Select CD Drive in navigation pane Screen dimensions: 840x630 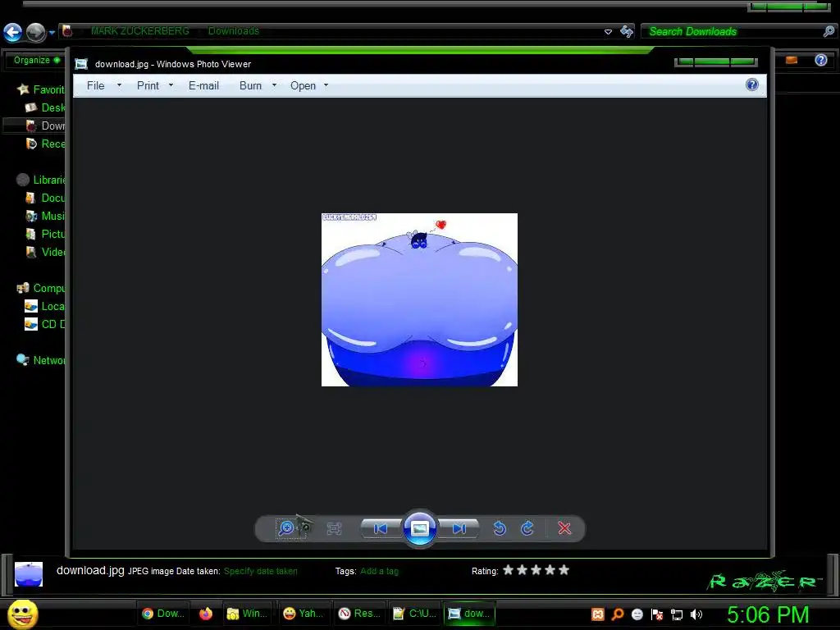click(45, 324)
